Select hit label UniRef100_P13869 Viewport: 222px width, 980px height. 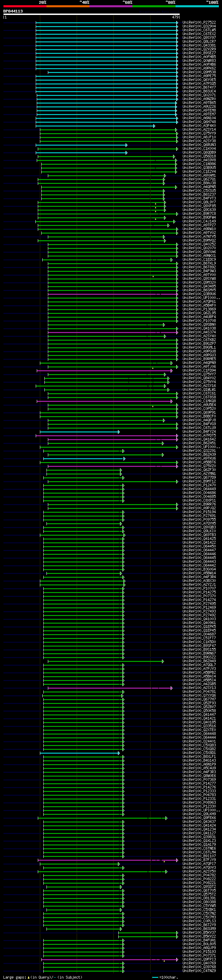coord(199,309)
